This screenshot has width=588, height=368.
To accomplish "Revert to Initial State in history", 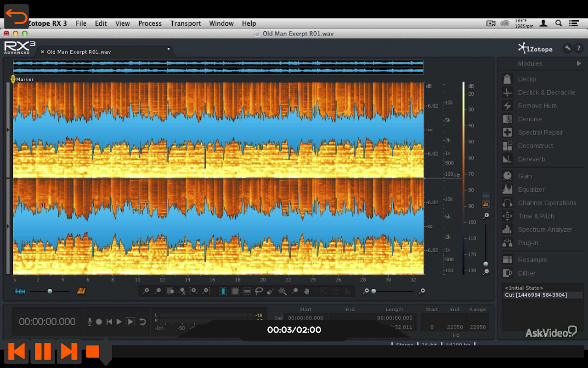I will pos(524,288).
